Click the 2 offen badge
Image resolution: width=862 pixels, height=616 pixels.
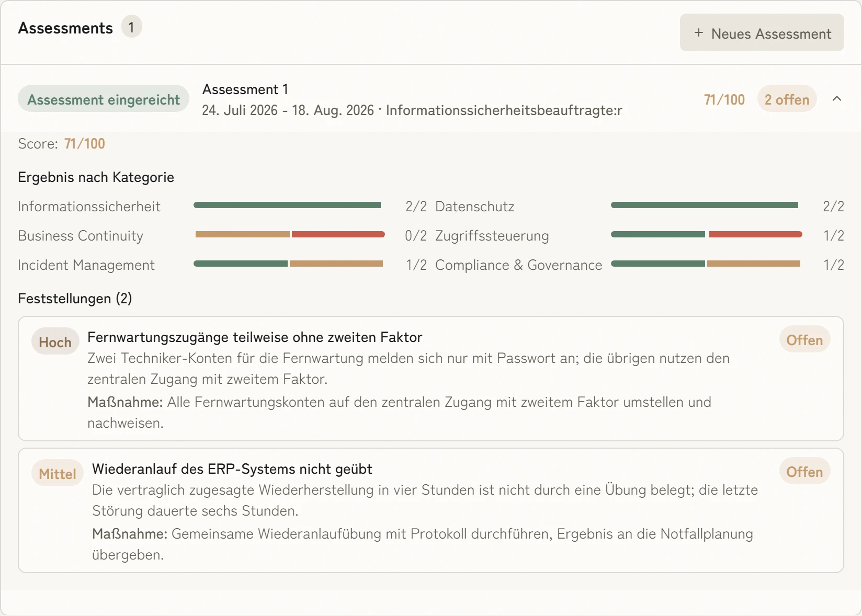pyautogui.click(x=787, y=99)
